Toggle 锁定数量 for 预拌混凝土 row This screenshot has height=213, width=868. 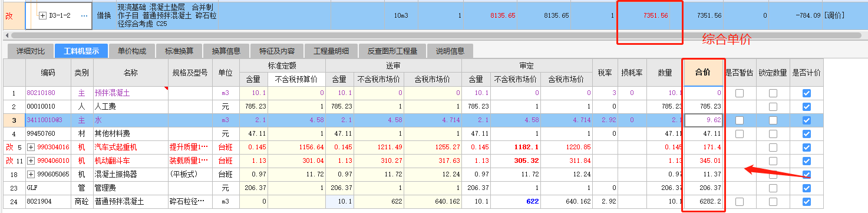coord(773,93)
